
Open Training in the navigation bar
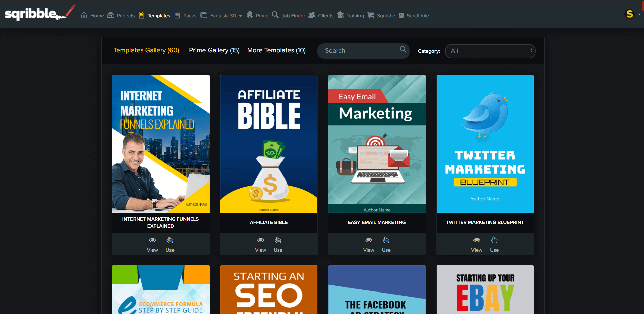click(355, 16)
